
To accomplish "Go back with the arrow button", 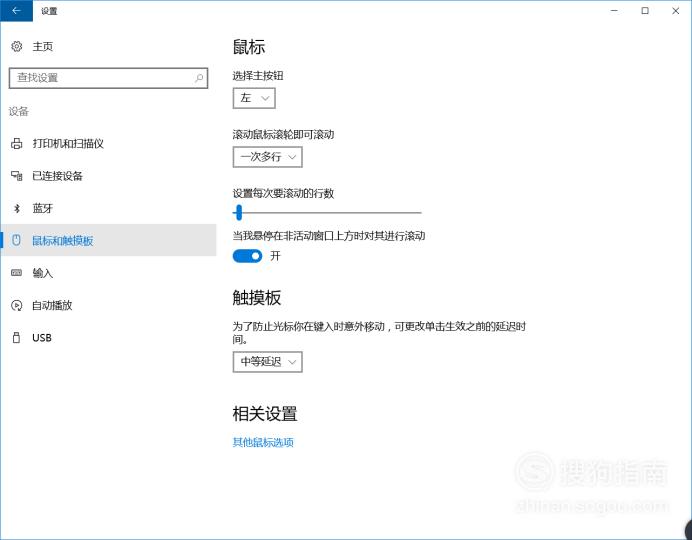I will coord(16,11).
